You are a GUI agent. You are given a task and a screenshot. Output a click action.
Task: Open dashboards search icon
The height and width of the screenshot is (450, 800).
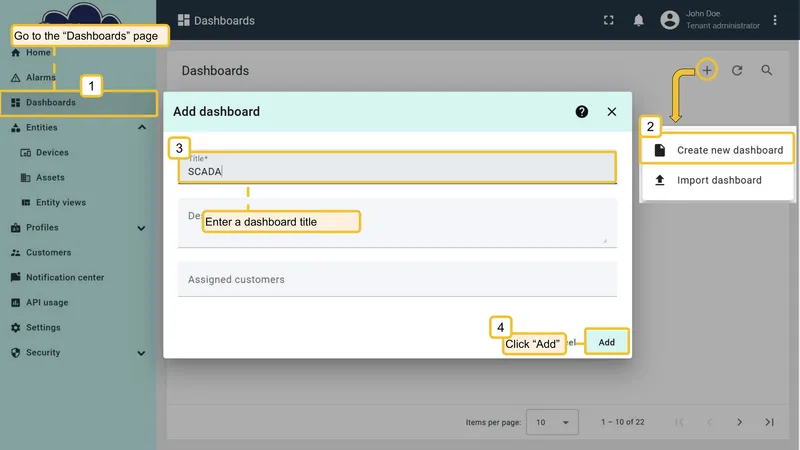coord(766,70)
